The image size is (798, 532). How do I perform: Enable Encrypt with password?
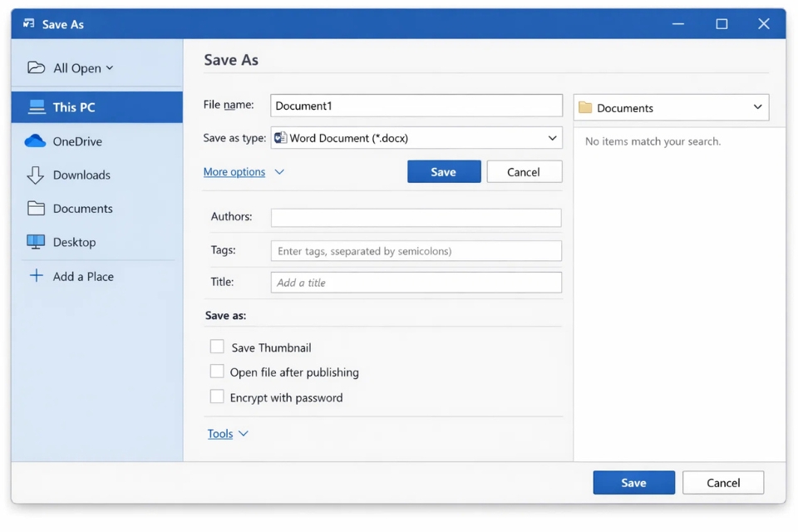point(217,397)
